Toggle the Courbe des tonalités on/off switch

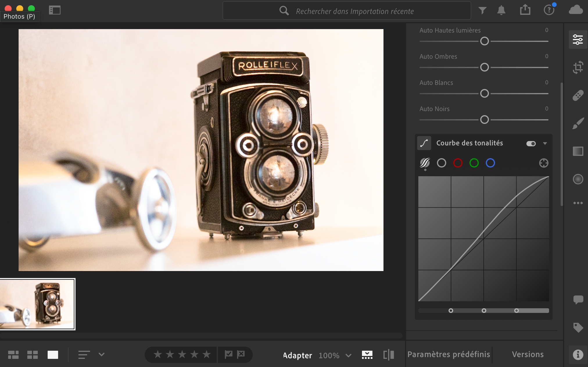pyautogui.click(x=531, y=144)
